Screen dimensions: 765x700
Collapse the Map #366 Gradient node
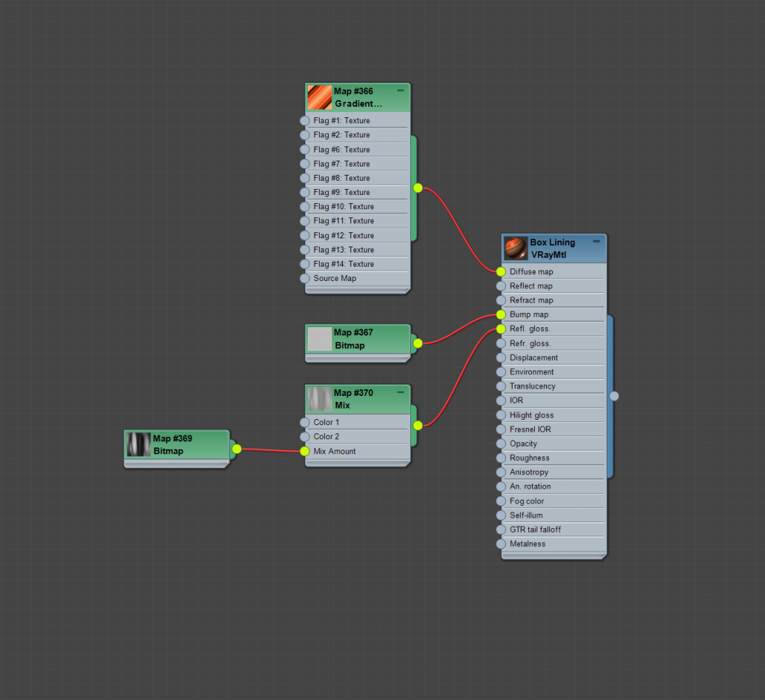(400, 90)
